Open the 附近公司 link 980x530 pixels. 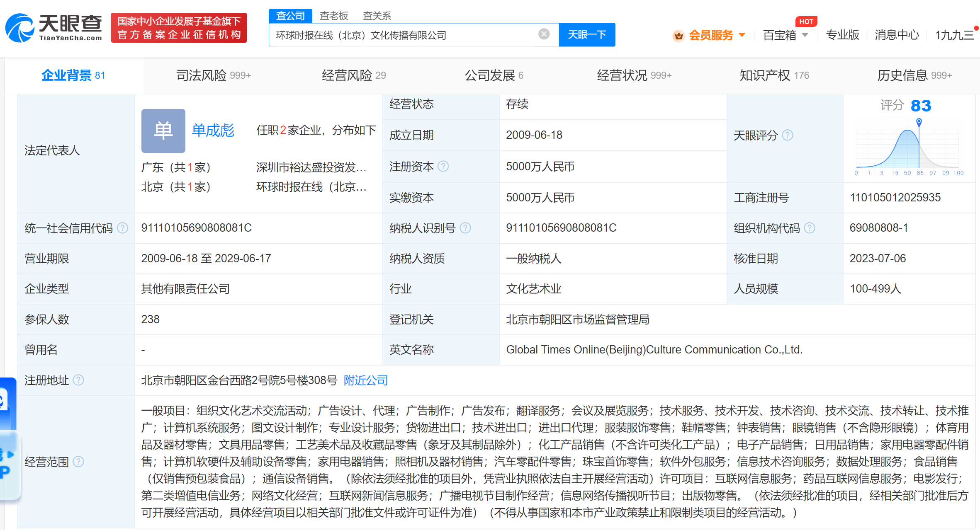point(365,380)
